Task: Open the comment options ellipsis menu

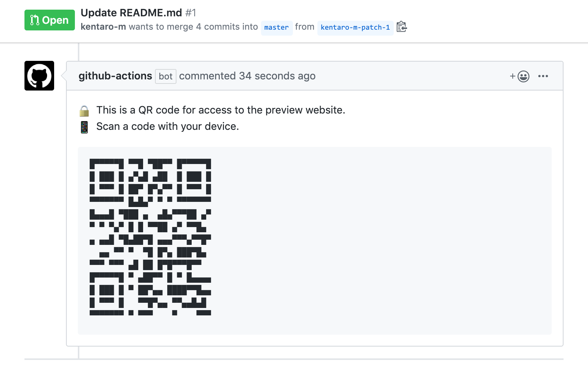Action: (543, 76)
